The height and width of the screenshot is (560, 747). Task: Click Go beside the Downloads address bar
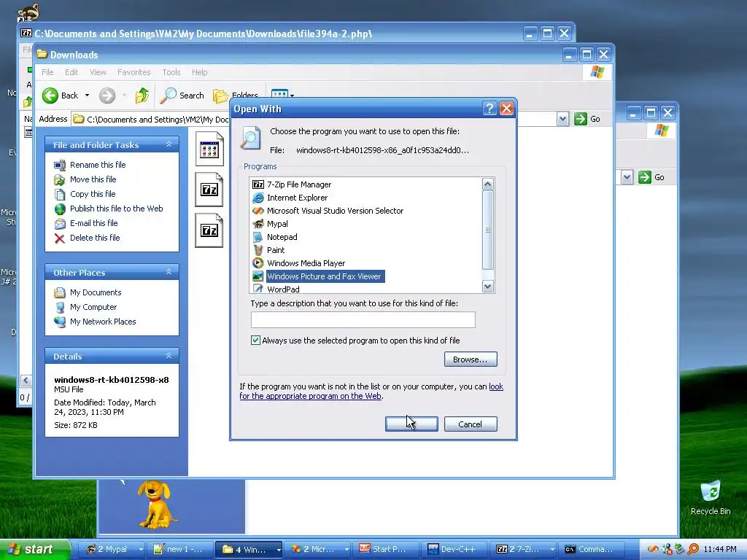pyautogui.click(x=588, y=119)
